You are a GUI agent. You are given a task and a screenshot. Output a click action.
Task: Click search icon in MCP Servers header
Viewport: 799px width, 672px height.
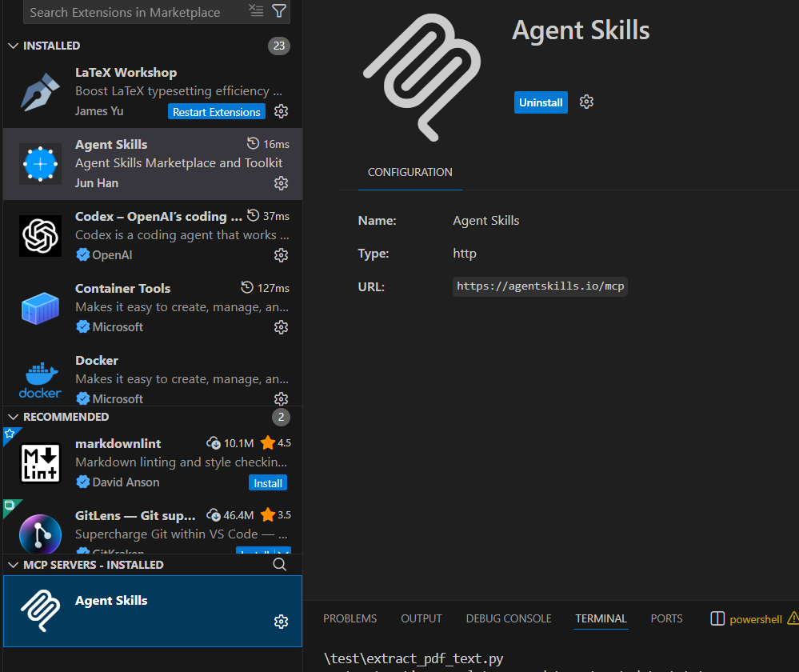point(279,565)
